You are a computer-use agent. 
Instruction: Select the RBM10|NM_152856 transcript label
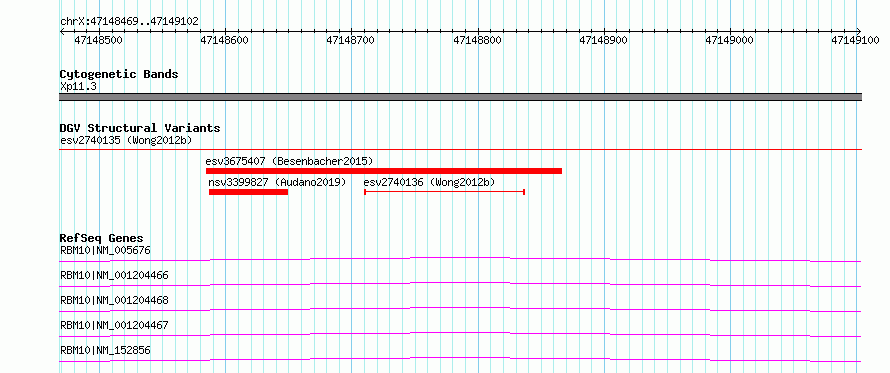[106, 350]
